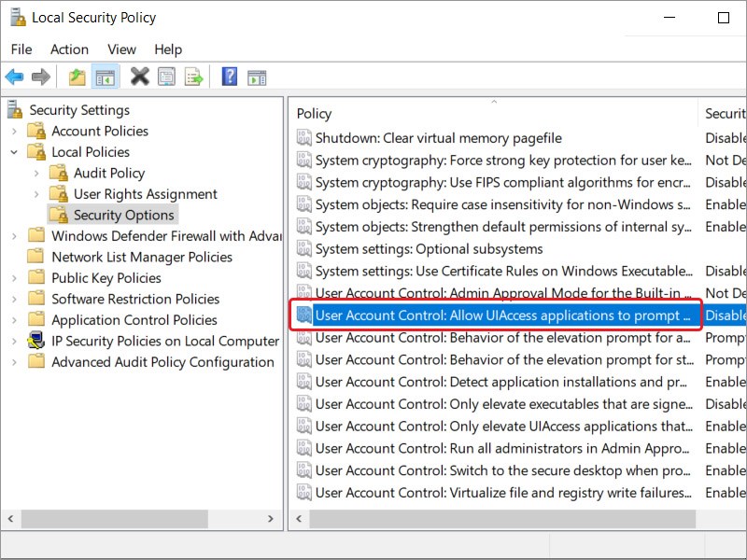Select Software Restriction Policies folder
The image size is (747, 560).
135,299
